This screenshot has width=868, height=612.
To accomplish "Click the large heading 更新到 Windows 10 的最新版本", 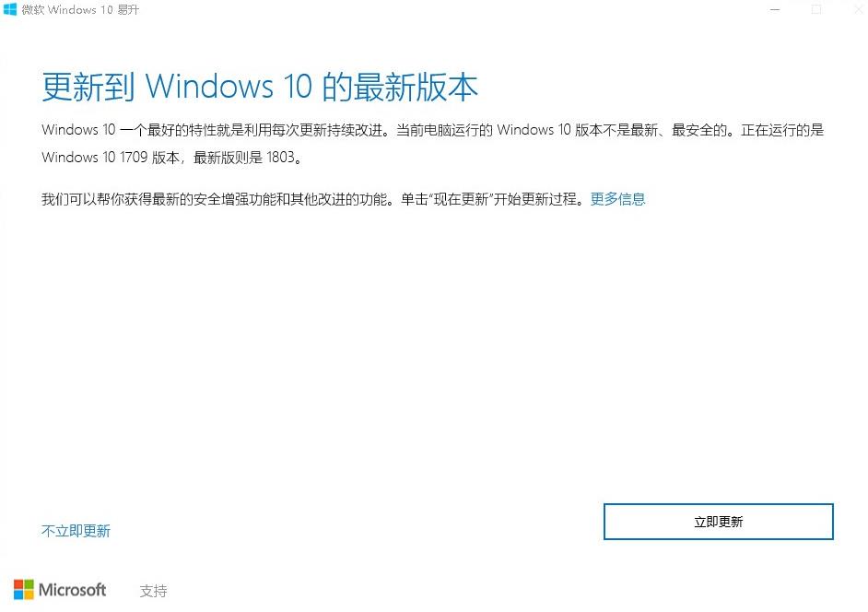I will click(260, 87).
